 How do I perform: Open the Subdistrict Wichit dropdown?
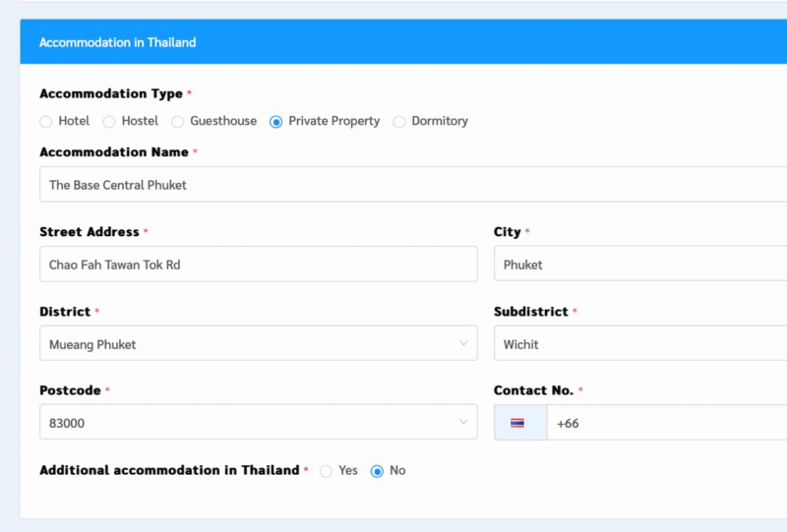639,344
